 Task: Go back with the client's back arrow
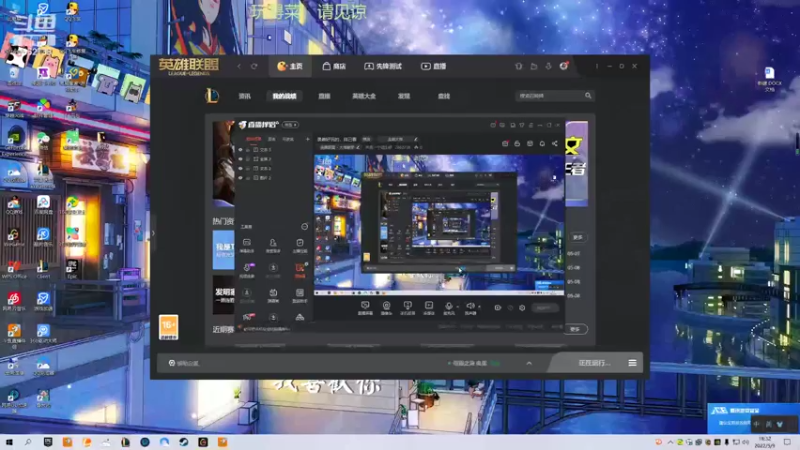pos(239,66)
